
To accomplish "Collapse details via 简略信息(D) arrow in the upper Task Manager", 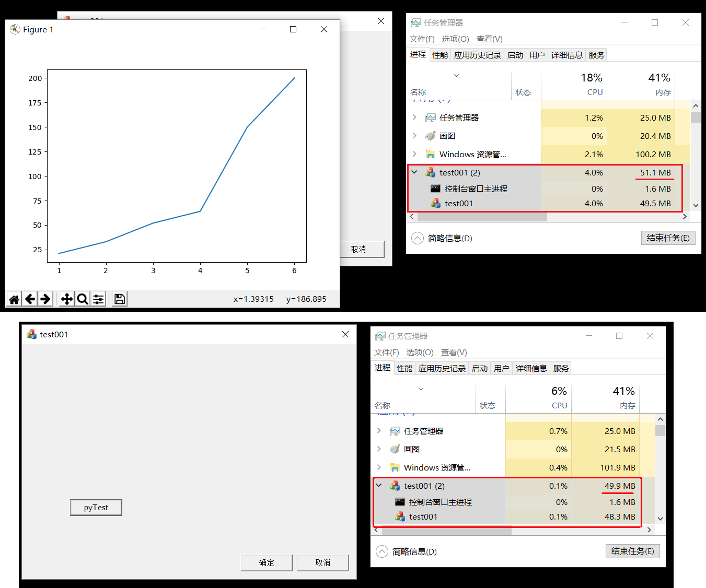I will [x=418, y=238].
